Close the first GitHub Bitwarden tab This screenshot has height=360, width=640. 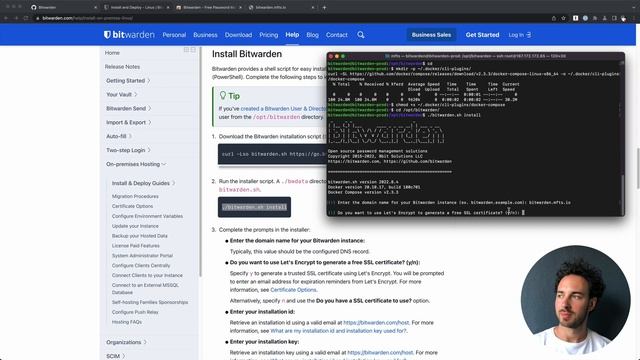tap(96, 7)
